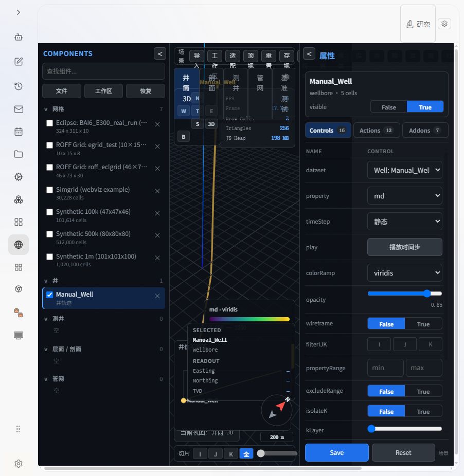
Task: Click the north compass in the viewport
Action: pyautogui.click(x=277, y=410)
